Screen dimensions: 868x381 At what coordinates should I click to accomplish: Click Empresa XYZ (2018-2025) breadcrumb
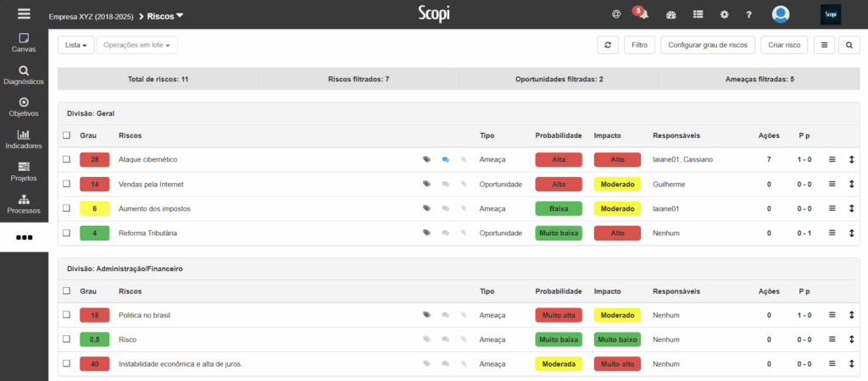(91, 17)
